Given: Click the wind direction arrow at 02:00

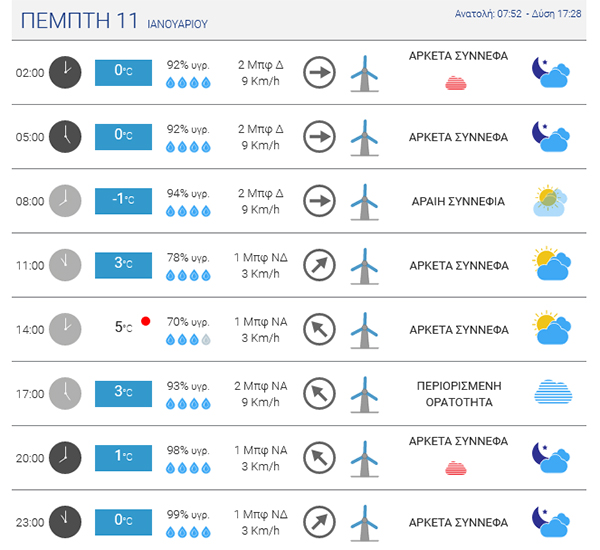Looking at the screenshot, I should [319, 72].
